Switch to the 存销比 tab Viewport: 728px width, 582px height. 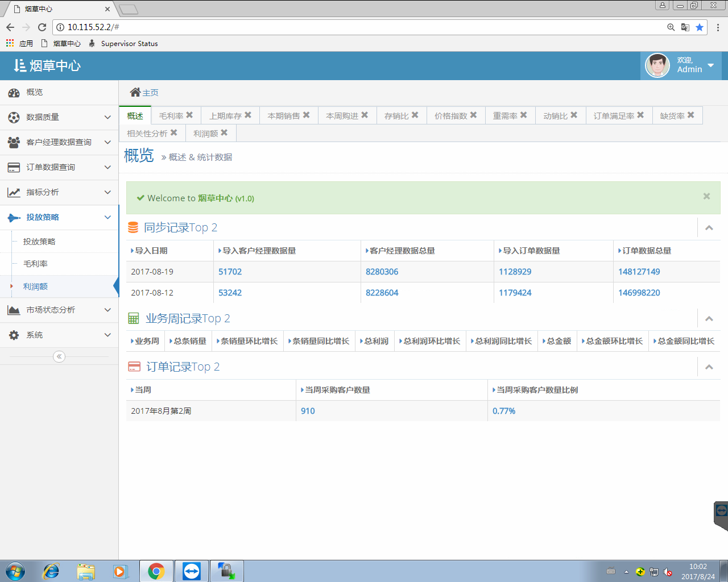point(396,116)
